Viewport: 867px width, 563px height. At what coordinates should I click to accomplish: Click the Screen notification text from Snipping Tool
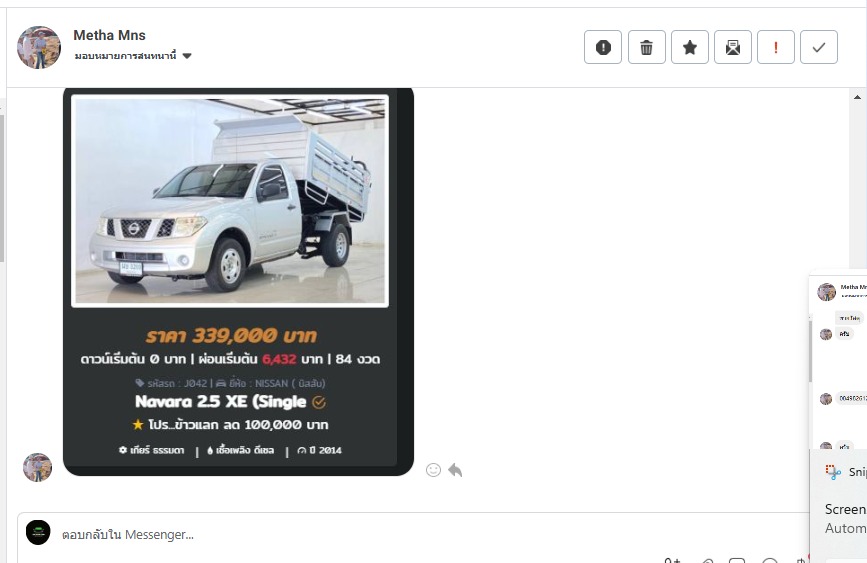[x=845, y=509]
